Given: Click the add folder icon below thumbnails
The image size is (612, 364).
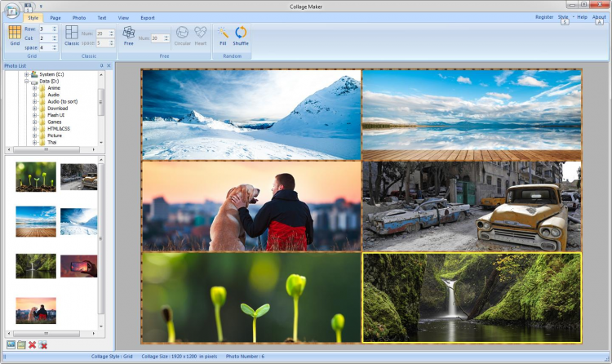Looking at the screenshot, I should pos(21,345).
